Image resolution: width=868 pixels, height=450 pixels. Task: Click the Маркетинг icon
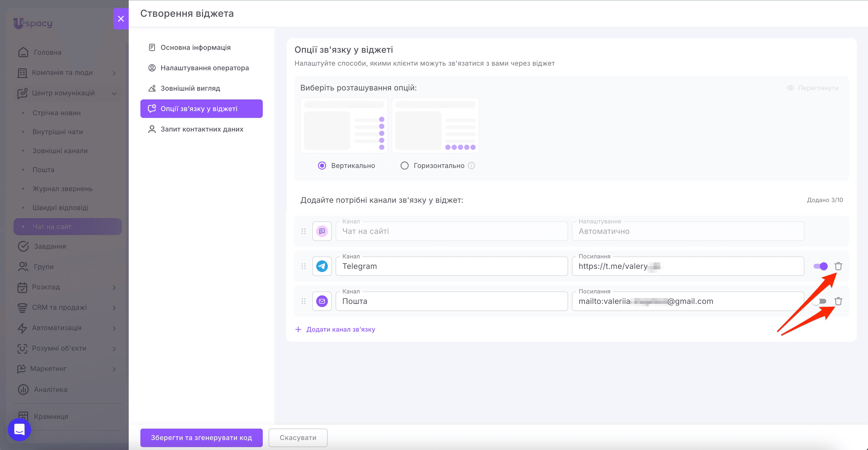(x=21, y=369)
